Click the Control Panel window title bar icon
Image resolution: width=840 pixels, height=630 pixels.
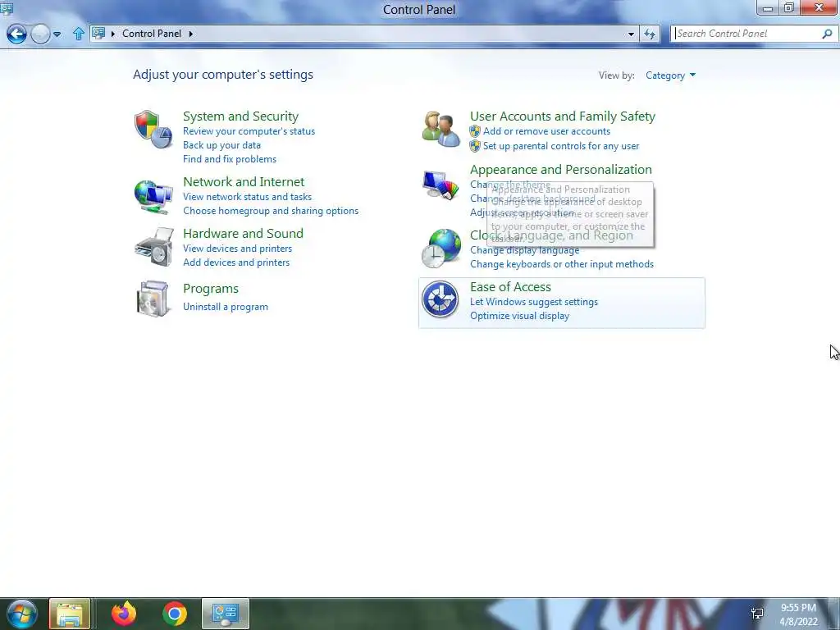point(7,8)
